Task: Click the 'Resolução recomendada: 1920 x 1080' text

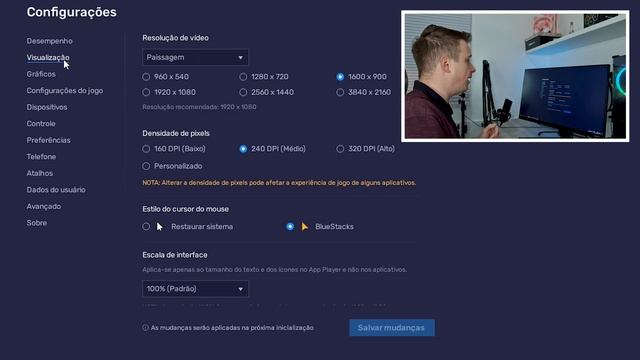Action: [199, 107]
